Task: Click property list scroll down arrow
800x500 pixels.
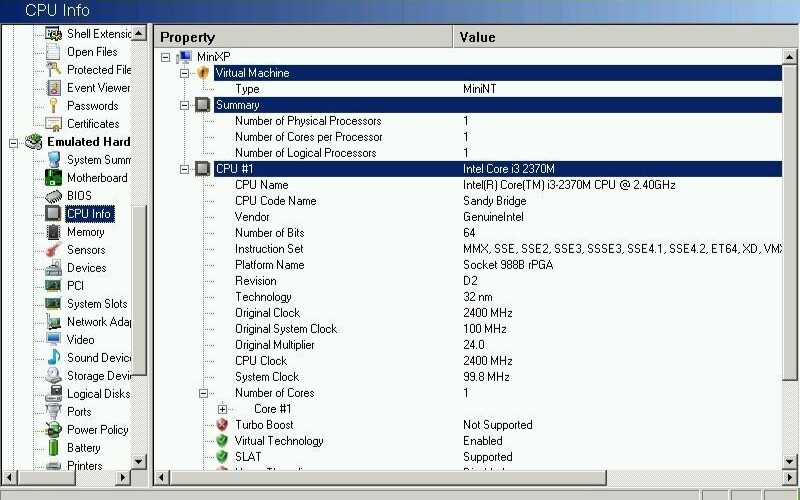Action: pyautogui.click(x=789, y=462)
